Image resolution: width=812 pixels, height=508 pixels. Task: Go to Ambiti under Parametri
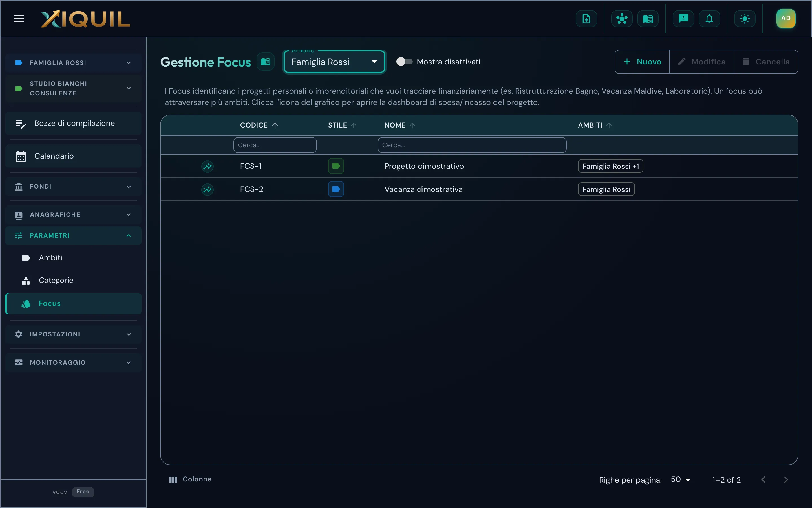point(73,258)
